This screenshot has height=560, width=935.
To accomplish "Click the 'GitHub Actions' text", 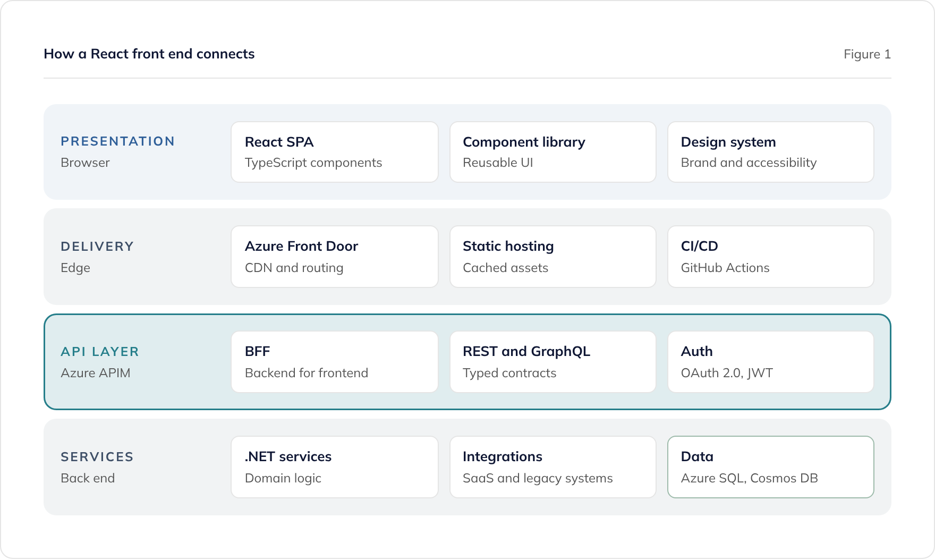I will coord(725,268).
